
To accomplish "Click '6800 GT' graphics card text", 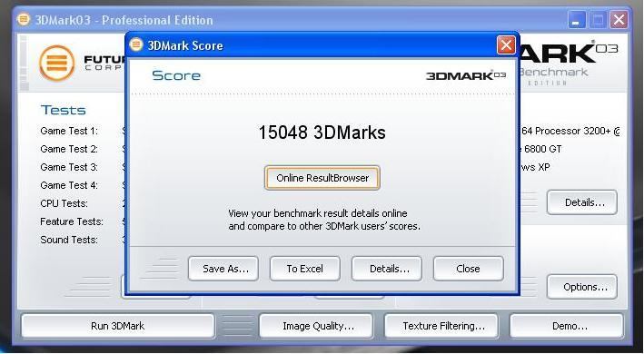I will click(543, 149).
